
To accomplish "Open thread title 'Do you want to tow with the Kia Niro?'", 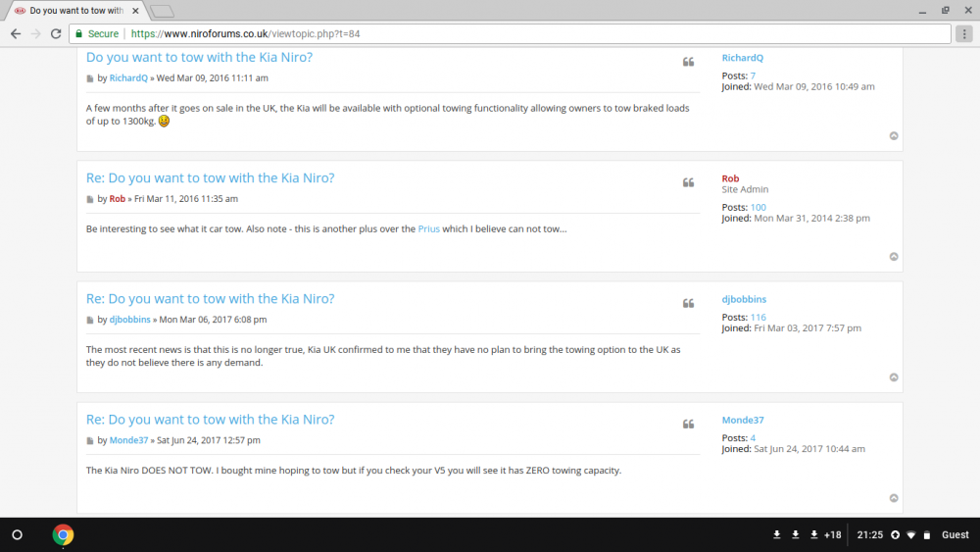I will pos(199,57).
